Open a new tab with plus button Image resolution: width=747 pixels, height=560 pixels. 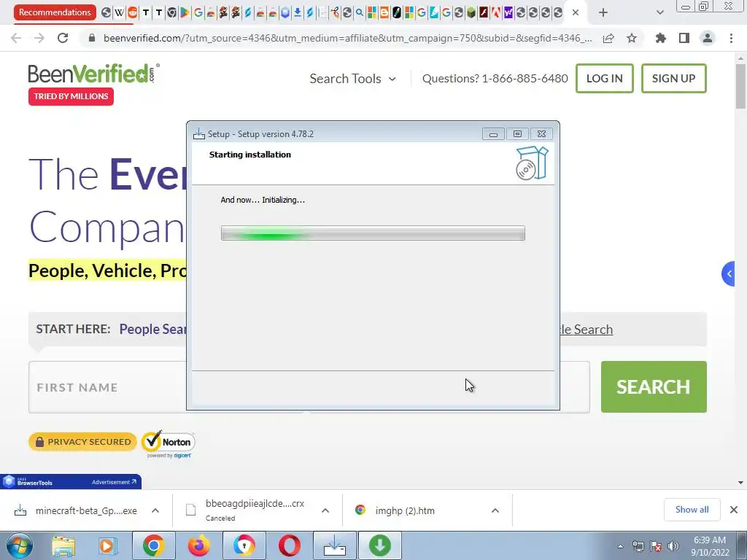point(603,12)
